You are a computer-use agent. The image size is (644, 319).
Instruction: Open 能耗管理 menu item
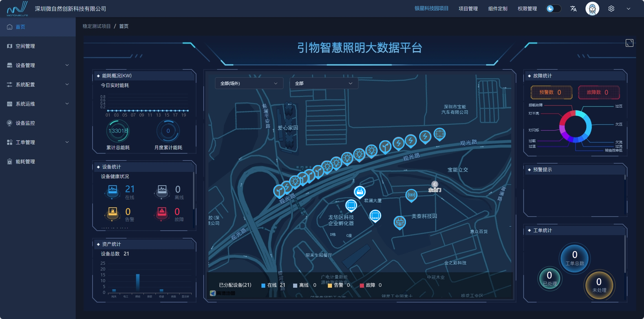tap(38, 162)
